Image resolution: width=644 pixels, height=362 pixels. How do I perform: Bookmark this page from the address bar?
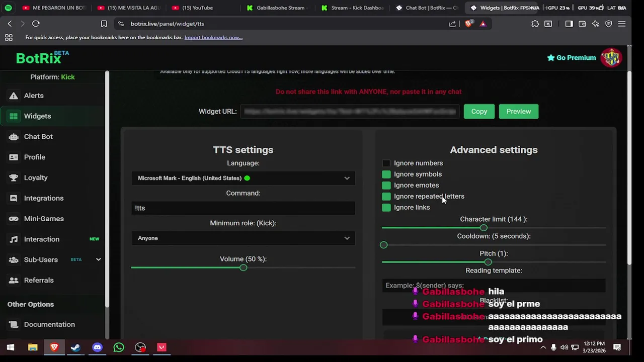(104, 24)
